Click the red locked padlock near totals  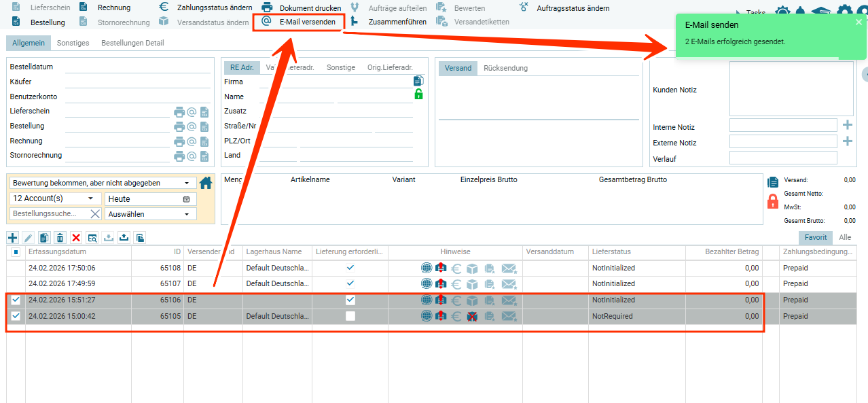772,201
